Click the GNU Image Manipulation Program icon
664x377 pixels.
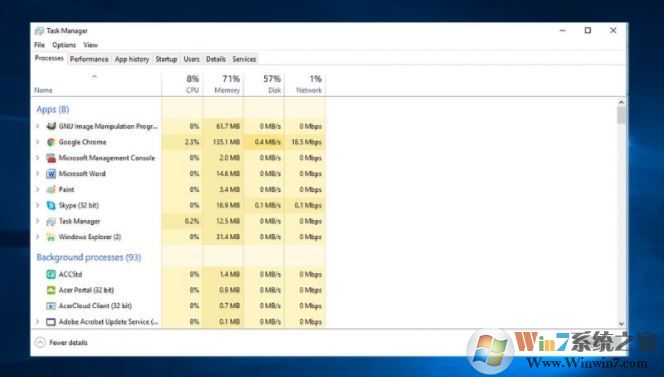pos(51,126)
